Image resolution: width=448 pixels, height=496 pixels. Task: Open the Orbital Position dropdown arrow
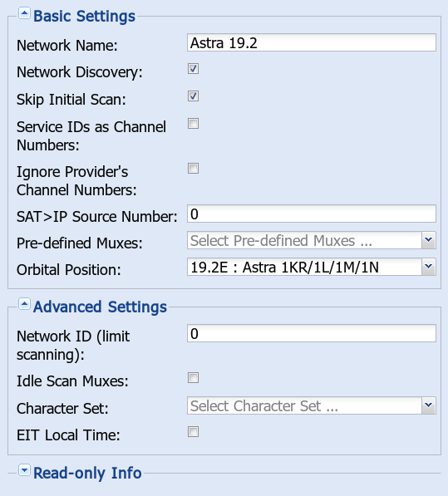(x=429, y=267)
